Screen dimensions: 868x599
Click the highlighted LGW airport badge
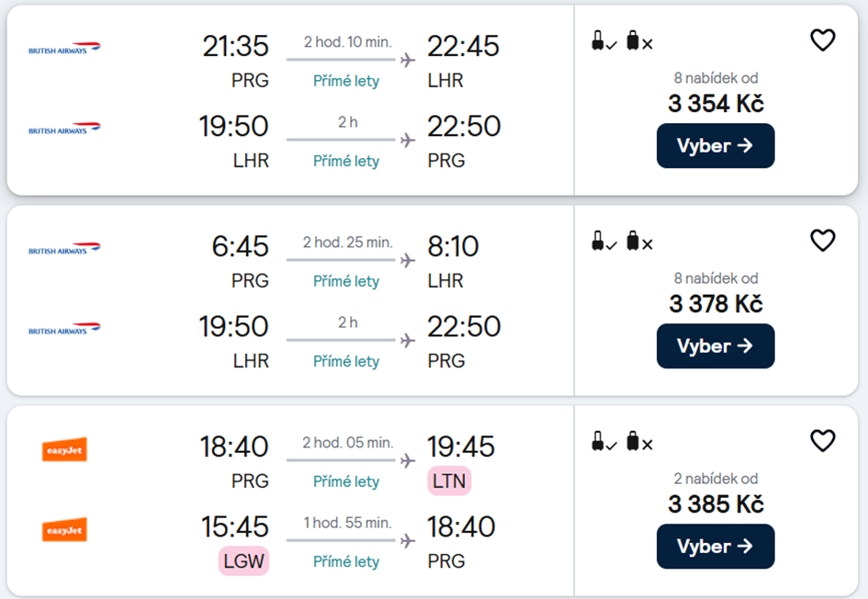[x=243, y=560]
